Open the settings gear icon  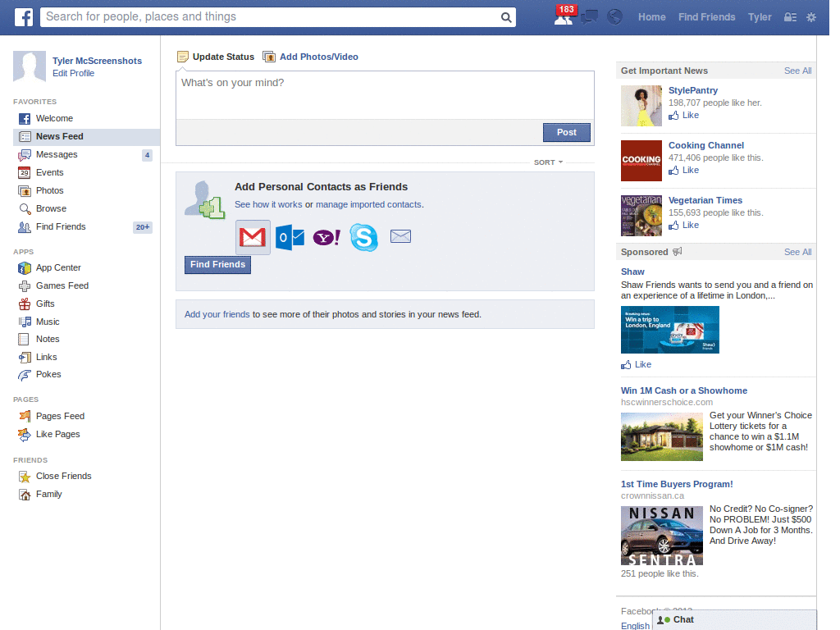pos(811,17)
